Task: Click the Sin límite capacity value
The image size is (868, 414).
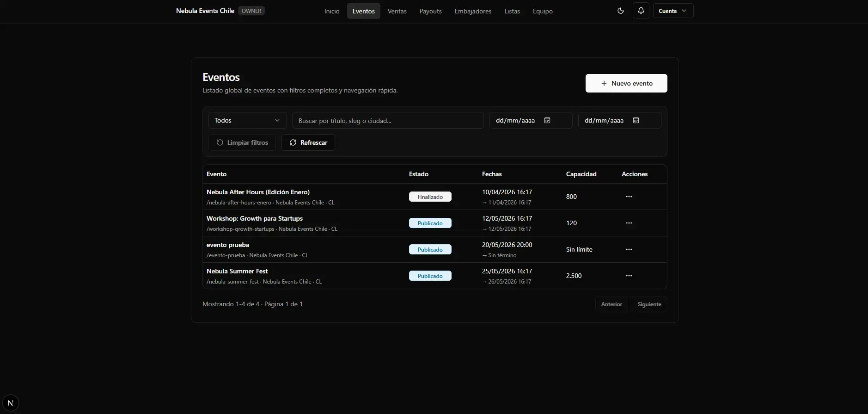Action: point(579,249)
